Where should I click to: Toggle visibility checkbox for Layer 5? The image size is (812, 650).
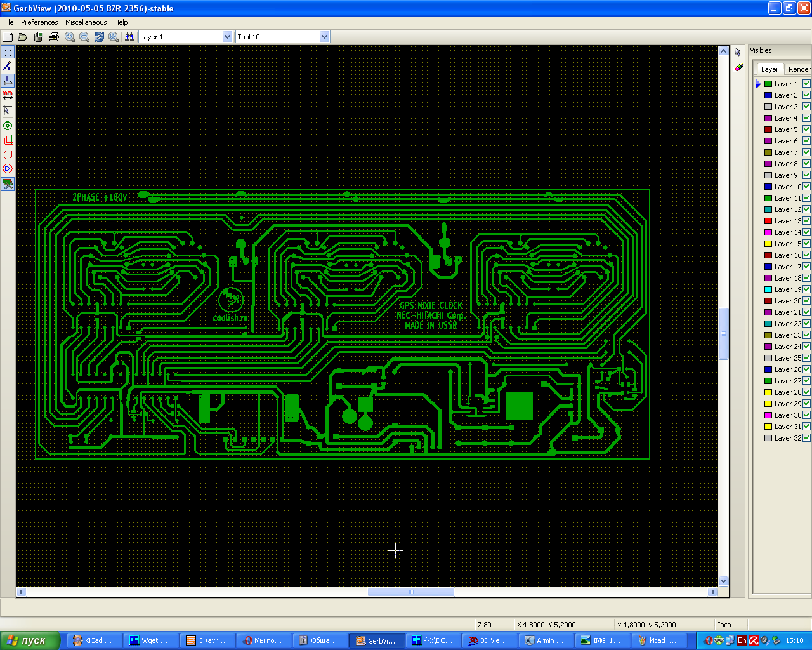click(806, 129)
